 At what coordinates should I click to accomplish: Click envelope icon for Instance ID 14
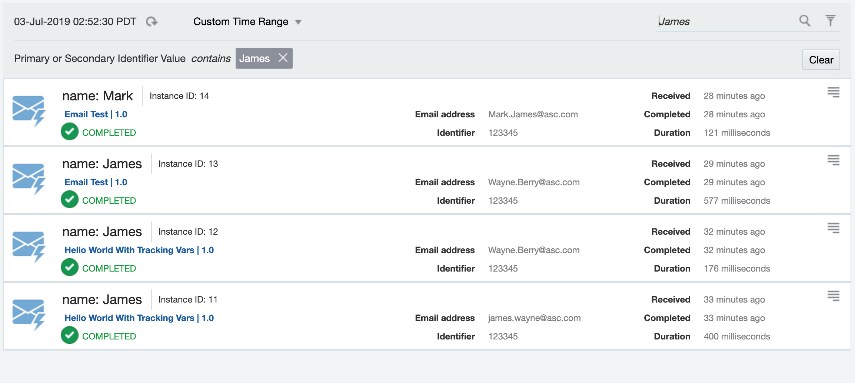[29, 111]
